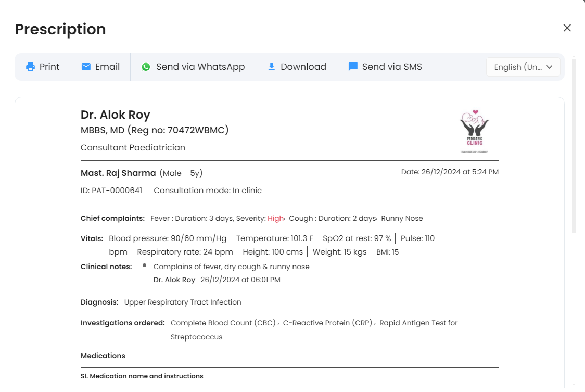Viewport: 585px width, 392px height.
Task: Select the Print label text
Action: tap(49, 67)
